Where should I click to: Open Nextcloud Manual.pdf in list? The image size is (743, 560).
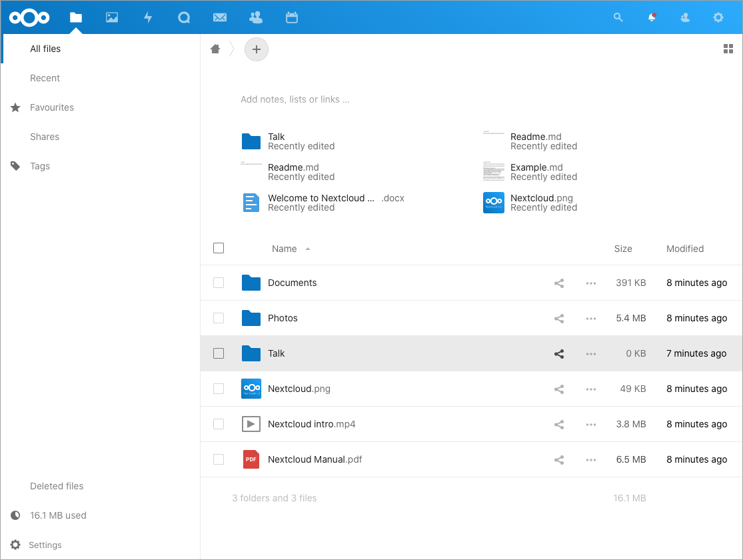[x=315, y=459]
